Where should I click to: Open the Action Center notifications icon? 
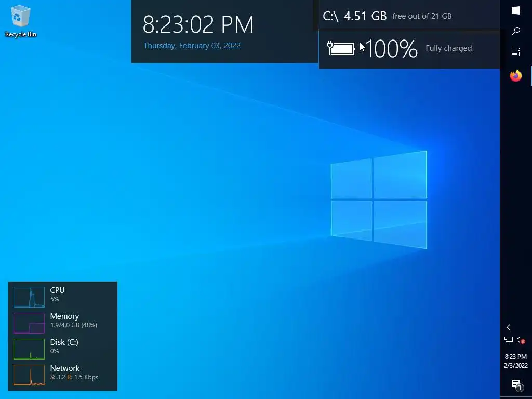pyautogui.click(x=516, y=384)
